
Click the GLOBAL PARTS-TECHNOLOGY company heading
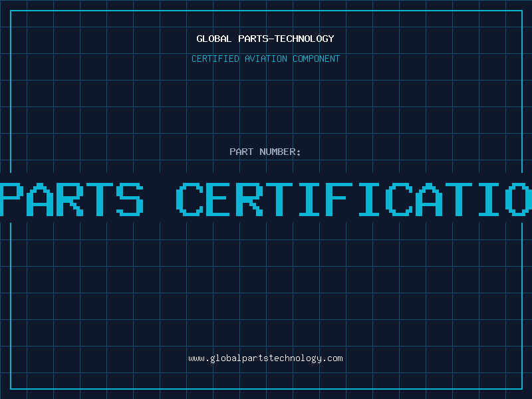pyautogui.click(x=265, y=39)
